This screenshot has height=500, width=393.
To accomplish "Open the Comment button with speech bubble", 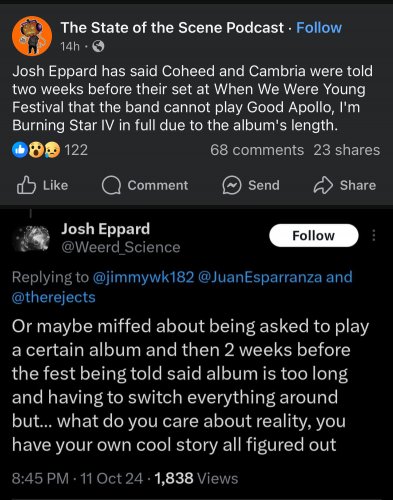I will point(145,185).
